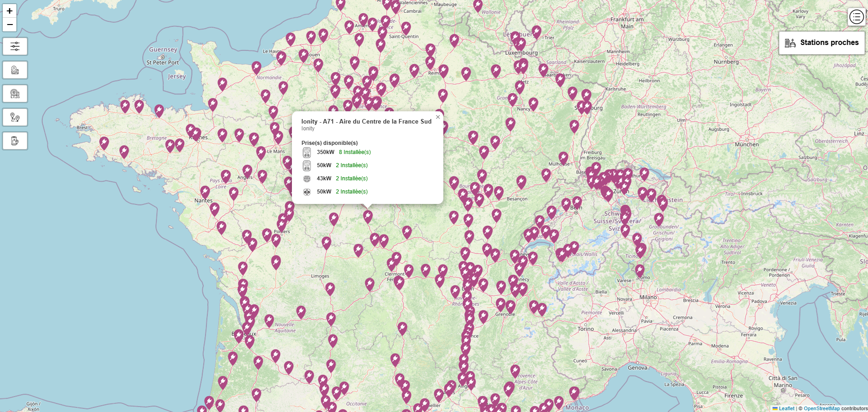Select the station marker under the popup tip
This screenshot has width=868, height=412.
click(368, 216)
